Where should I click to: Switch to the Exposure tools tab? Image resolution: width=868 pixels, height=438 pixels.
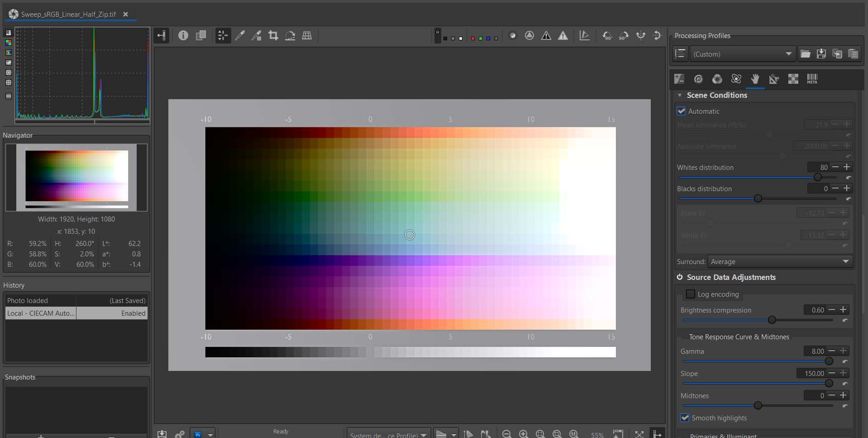tap(679, 79)
